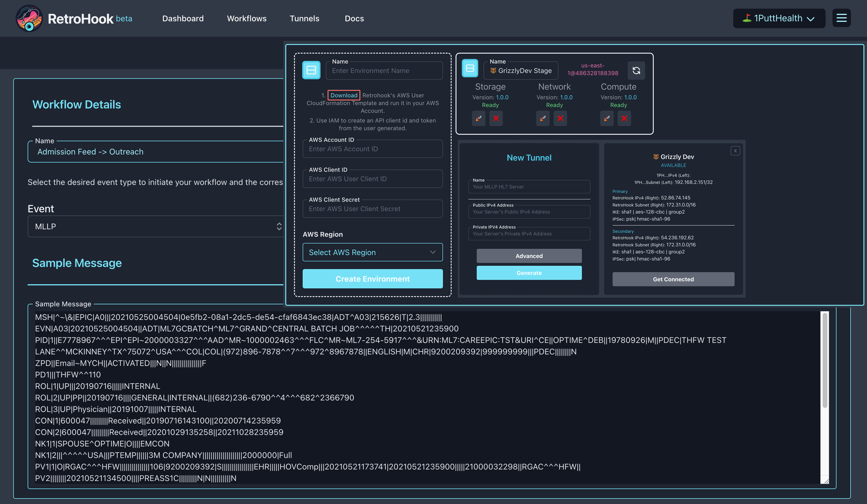The image size is (867, 504).
Task: Click the red X under Compute
Action: coord(624,118)
